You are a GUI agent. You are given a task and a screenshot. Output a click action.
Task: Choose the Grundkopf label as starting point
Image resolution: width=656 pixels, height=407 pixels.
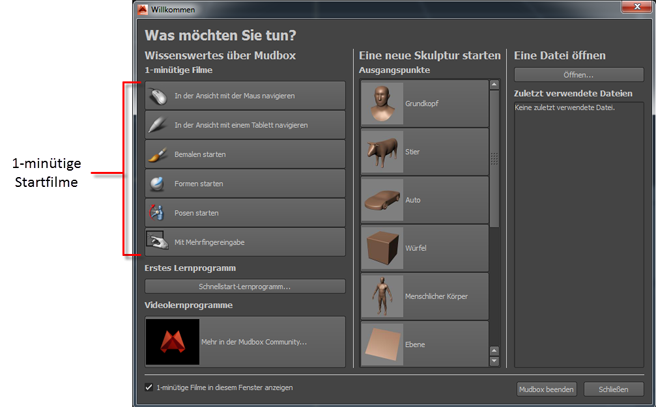422,103
